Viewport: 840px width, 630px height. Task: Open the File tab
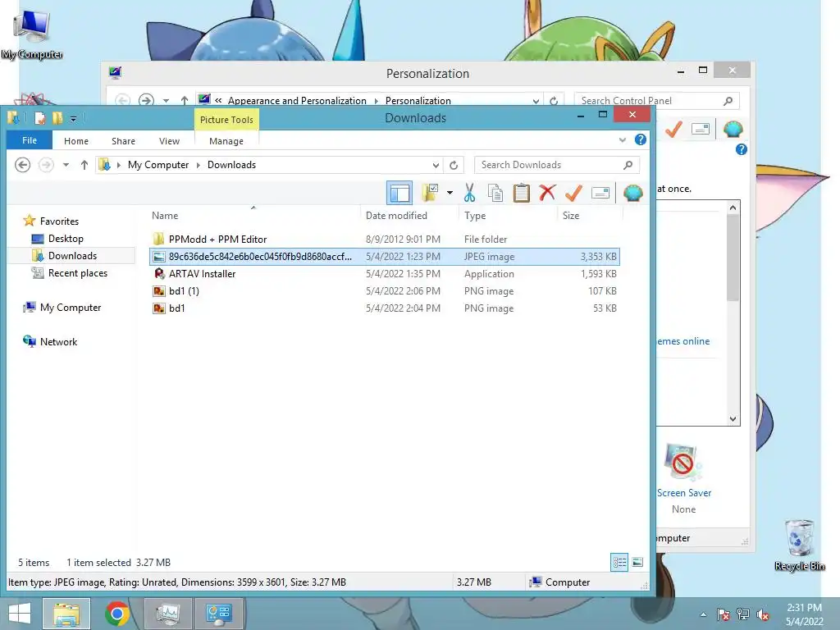click(30, 140)
